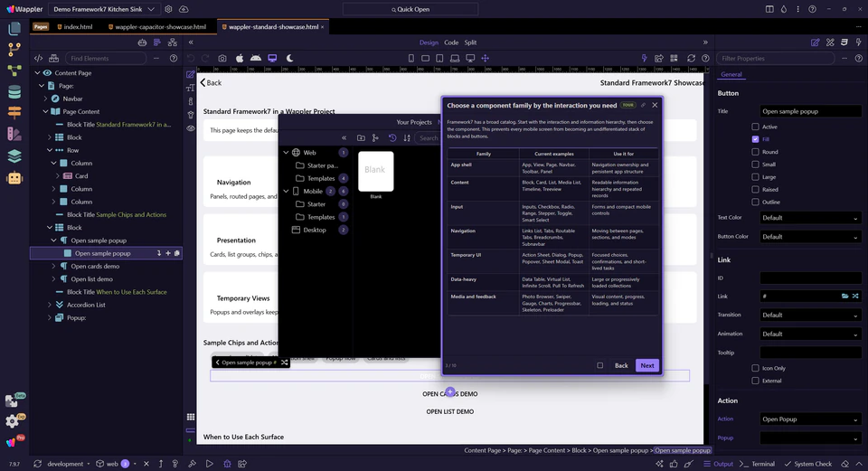Image resolution: width=868 pixels, height=471 pixels.
Task: Click the refresh design view icon
Action: 691,58
